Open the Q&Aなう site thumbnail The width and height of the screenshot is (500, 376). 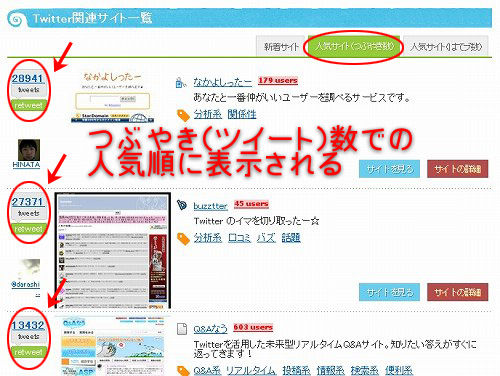click(113, 346)
